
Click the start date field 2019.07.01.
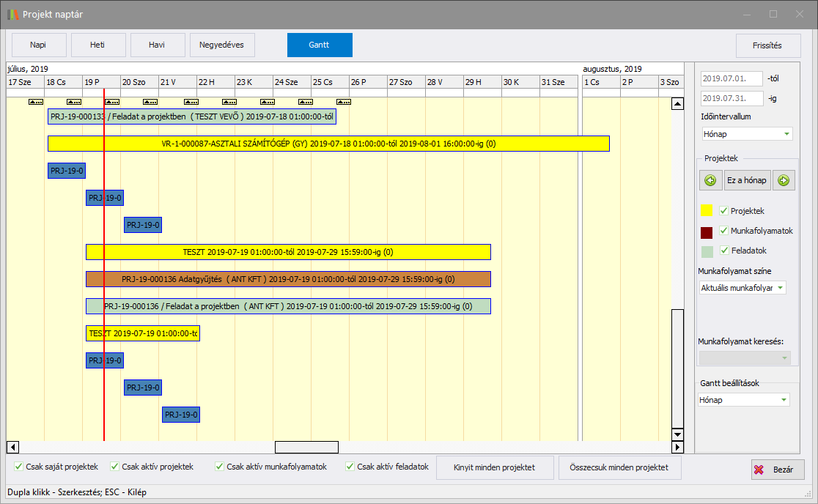732,78
